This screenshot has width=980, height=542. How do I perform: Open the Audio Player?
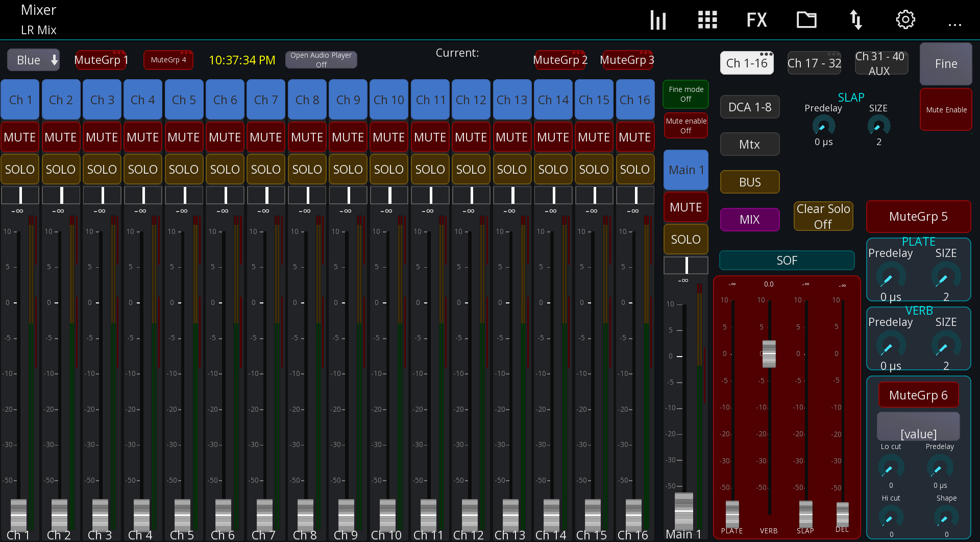click(x=321, y=59)
